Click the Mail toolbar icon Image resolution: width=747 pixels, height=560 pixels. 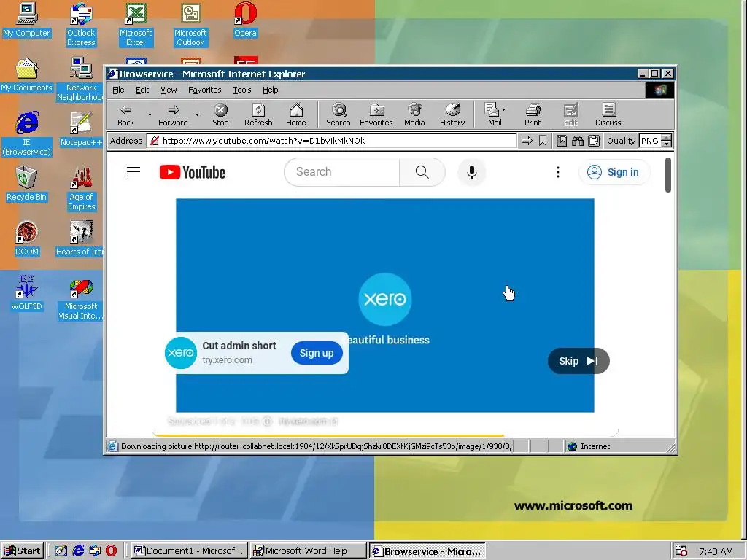[x=492, y=114]
